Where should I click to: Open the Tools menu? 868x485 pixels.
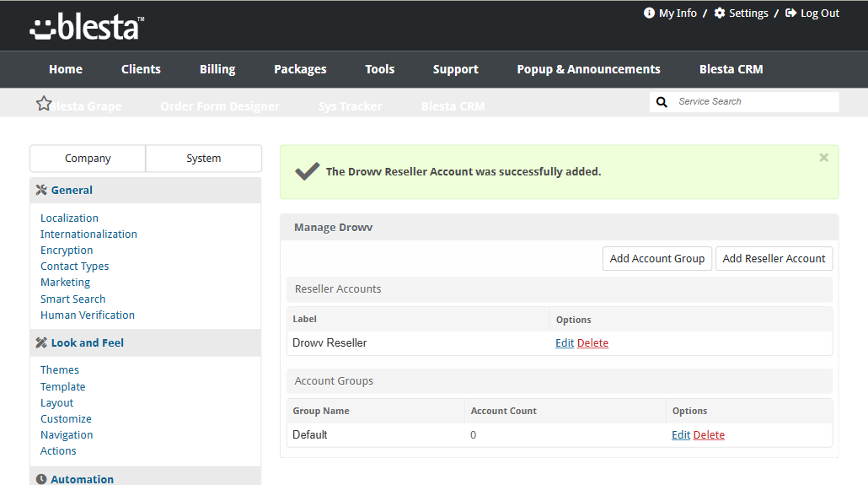click(x=380, y=69)
